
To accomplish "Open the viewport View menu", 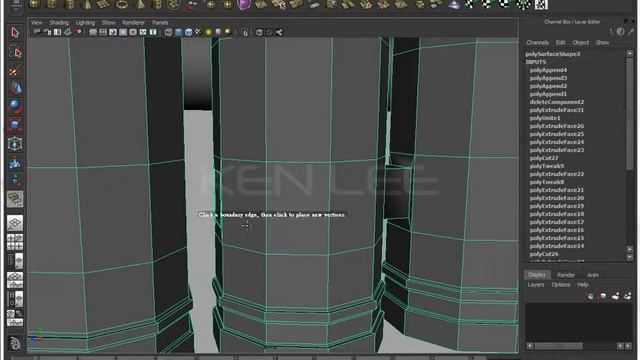I will [36, 22].
